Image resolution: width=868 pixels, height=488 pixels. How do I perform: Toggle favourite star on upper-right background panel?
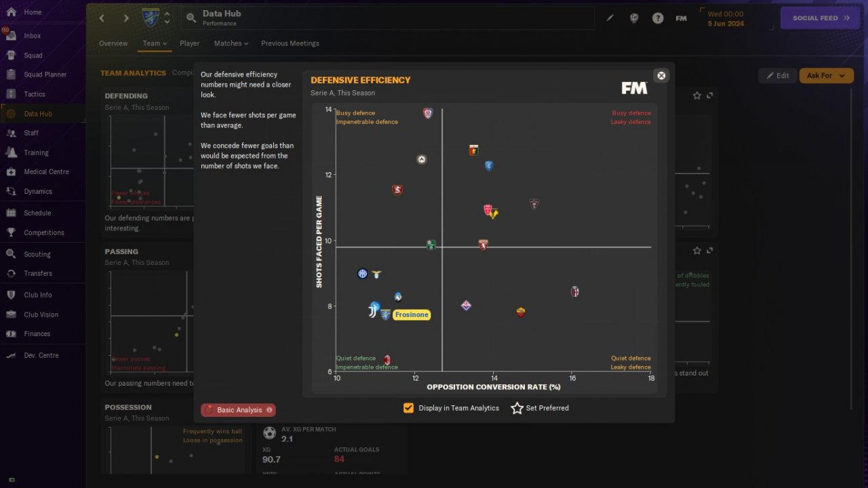point(697,96)
